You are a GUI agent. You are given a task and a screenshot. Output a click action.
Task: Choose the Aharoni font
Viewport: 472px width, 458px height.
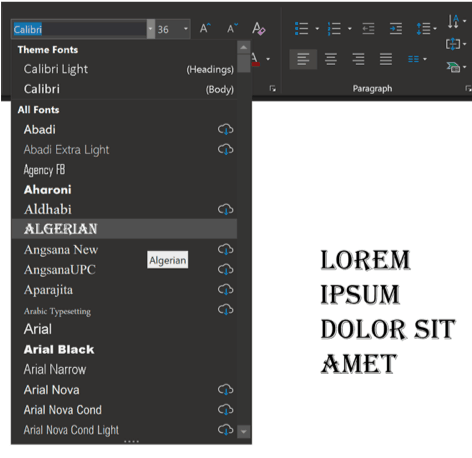(124, 190)
